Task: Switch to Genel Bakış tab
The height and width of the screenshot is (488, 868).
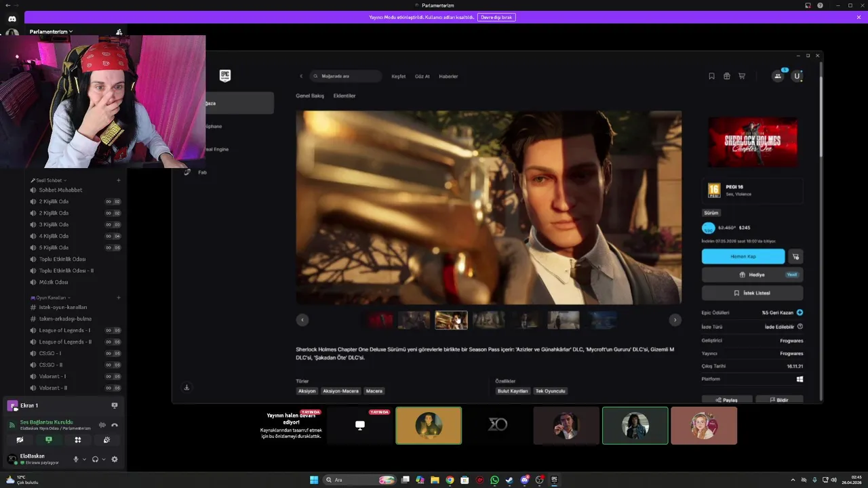Action: tap(310, 96)
